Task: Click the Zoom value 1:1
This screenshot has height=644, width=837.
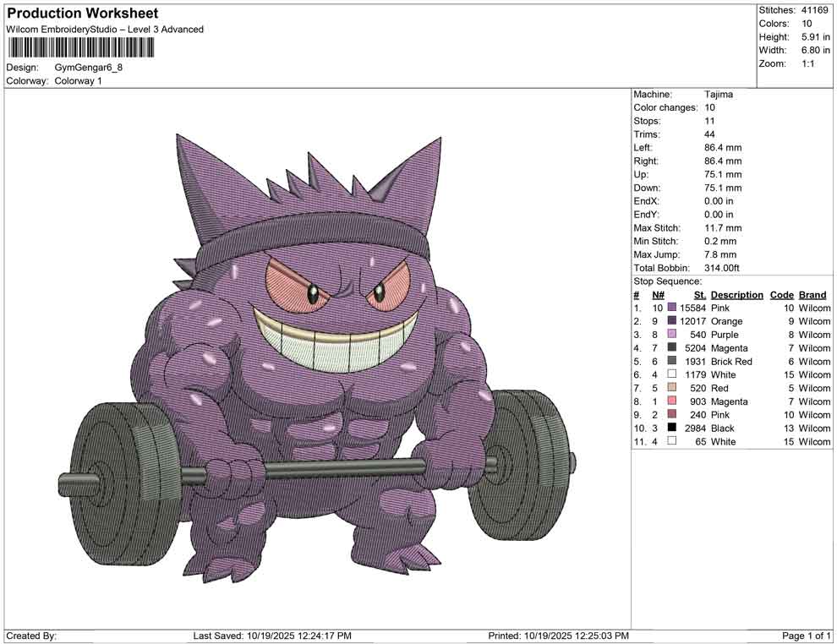Action: tap(808, 63)
